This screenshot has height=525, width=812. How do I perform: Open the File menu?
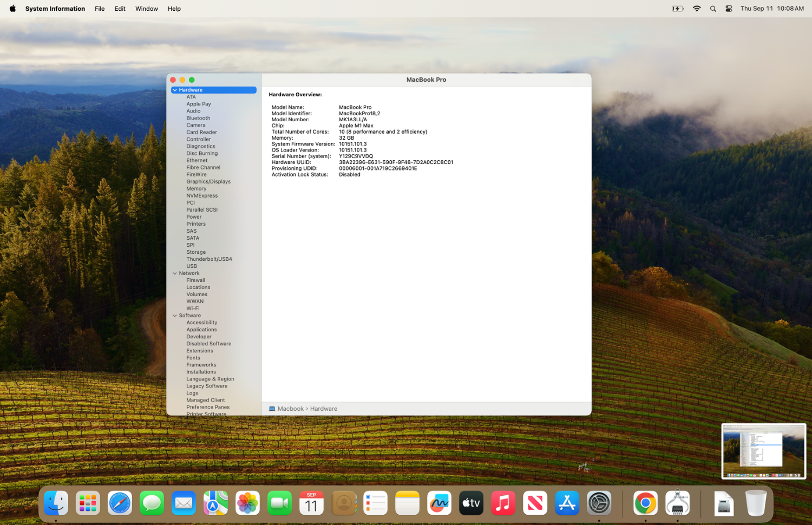click(100, 9)
